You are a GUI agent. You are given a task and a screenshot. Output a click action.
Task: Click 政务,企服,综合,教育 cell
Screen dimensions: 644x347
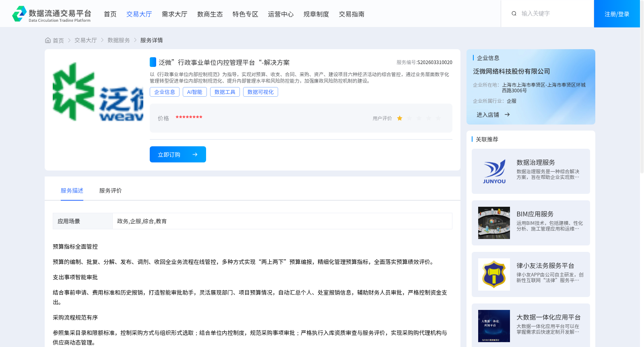[x=282, y=221]
